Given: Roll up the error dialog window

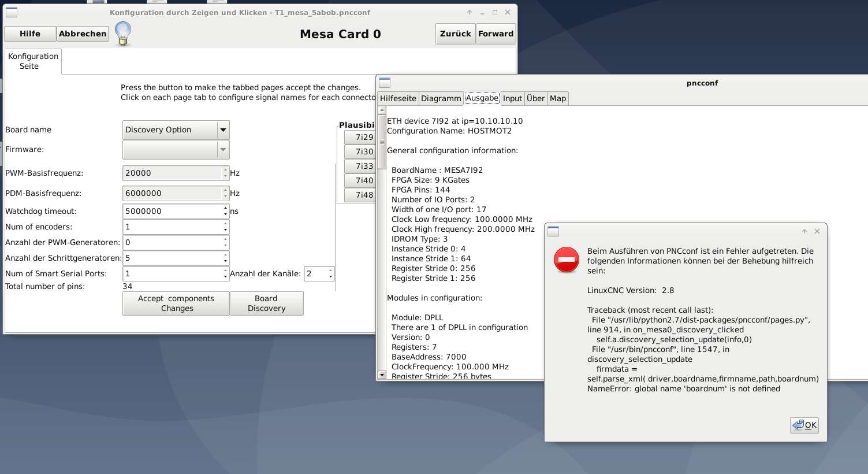Looking at the screenshot, I should pos(804,231).
